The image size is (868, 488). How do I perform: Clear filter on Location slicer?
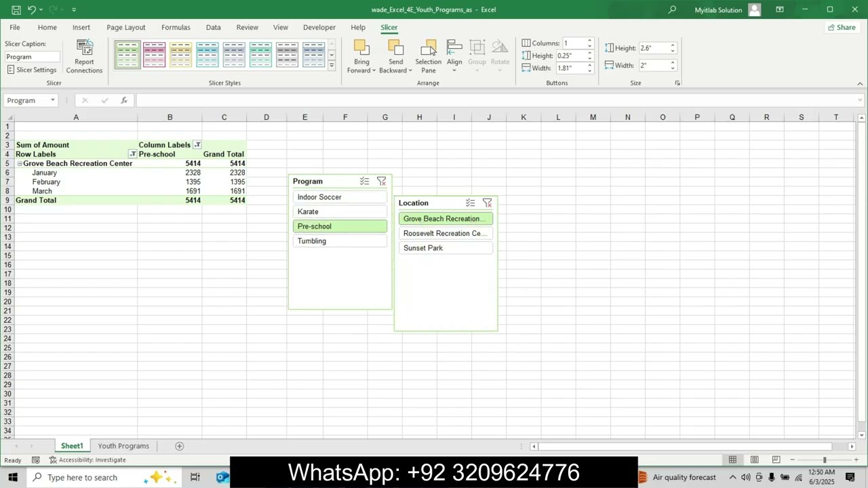pyautogui.click(x=487, y=203)
